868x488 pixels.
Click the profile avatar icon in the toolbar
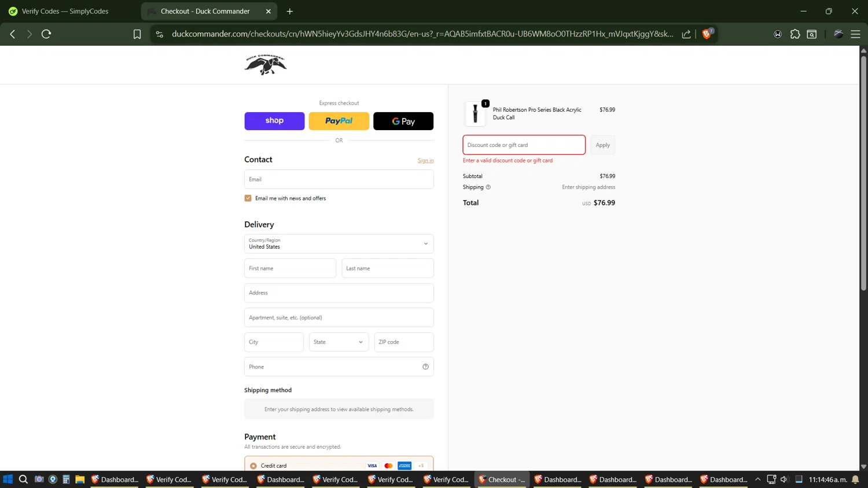(838, 34)
